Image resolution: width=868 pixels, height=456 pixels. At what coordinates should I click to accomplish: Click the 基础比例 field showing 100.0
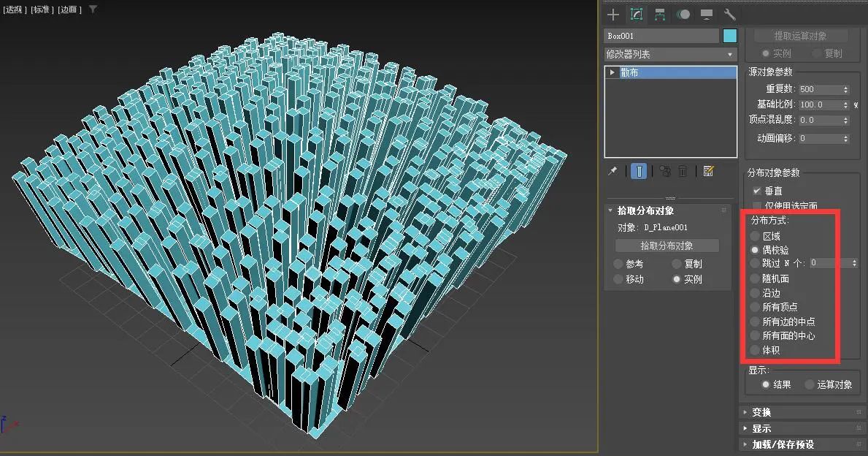point(820,104)
